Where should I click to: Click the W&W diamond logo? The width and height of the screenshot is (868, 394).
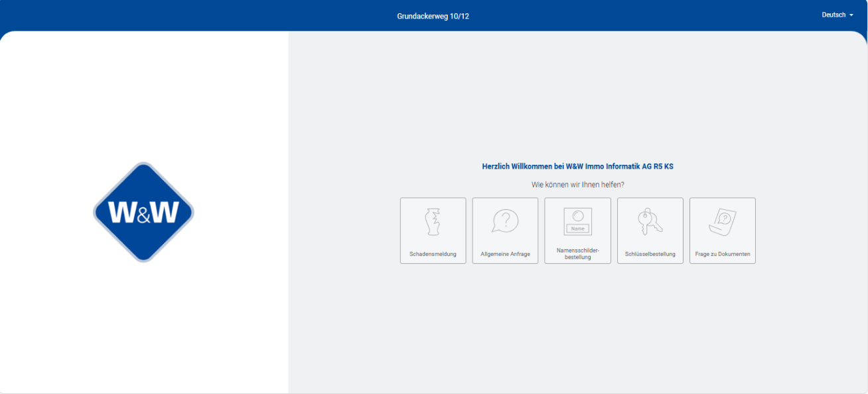pos(144,212)
